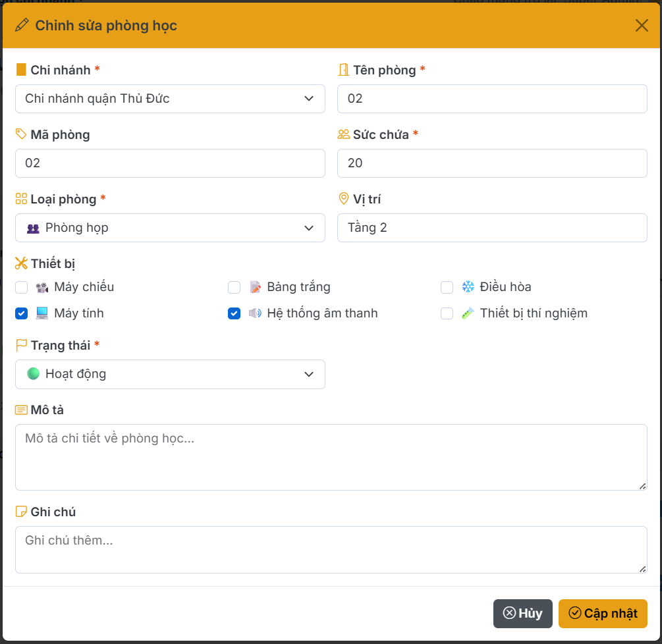Close the edit classroom dialog
Screen dimensions: 662x644
point(642,26)
